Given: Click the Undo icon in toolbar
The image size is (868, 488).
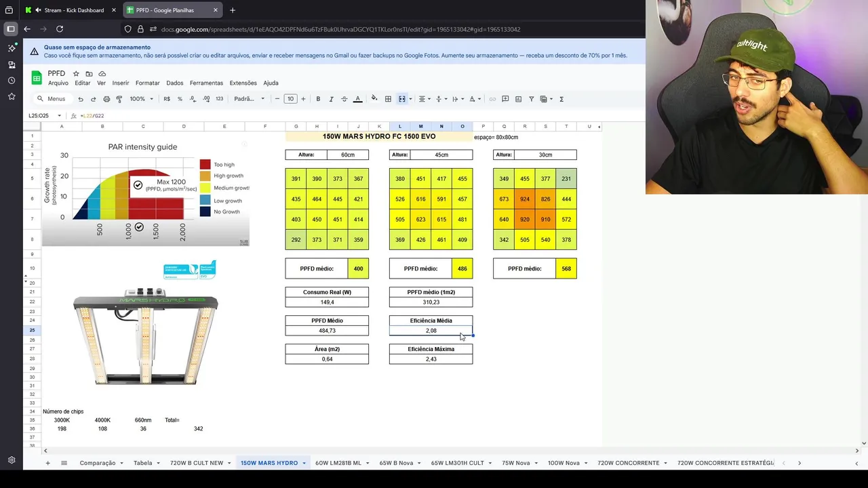Looking at the screenshot, I should click(81, 99).
